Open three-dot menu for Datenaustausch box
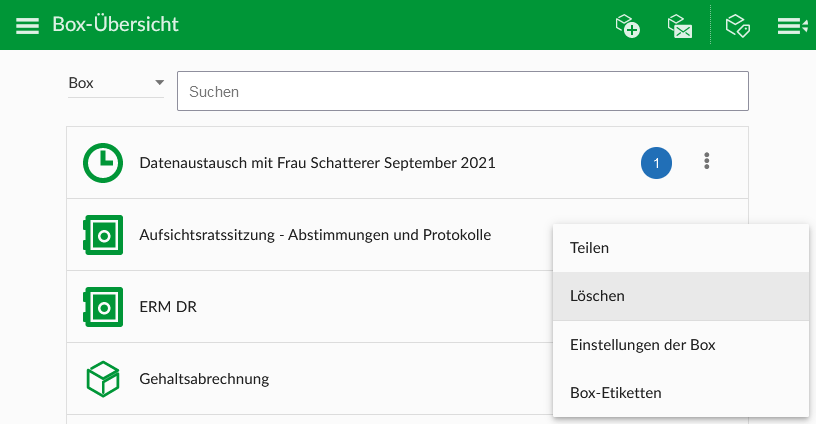816x424 pixels. coord(706,161)
